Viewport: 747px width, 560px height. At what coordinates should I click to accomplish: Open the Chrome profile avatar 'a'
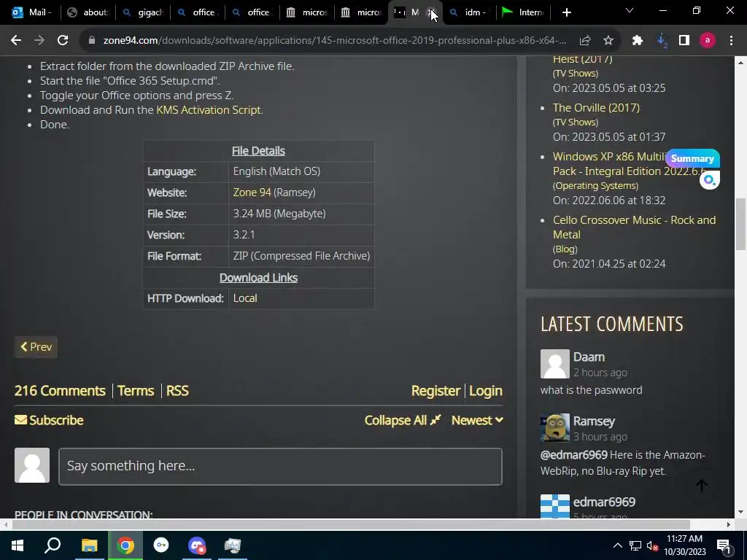(708, 41)
